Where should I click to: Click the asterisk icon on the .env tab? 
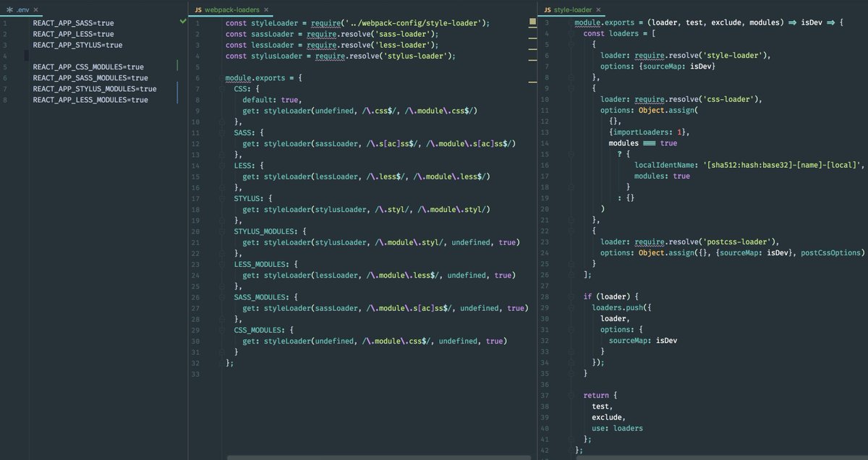[x=9, y=10]
